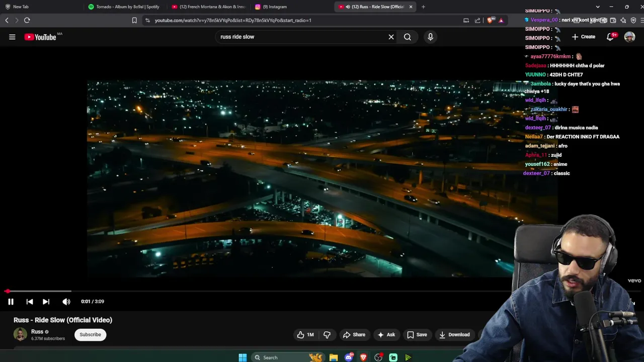
Task: Click the browser address bar URL
Action: tap(233, 21)
